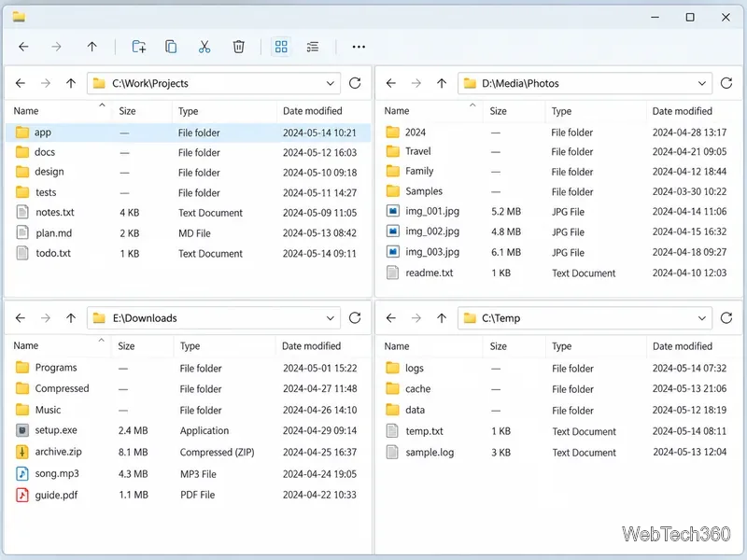Expand the D:\Media\Photos address dropdown
747x560 pixels.
coord(702,83)
